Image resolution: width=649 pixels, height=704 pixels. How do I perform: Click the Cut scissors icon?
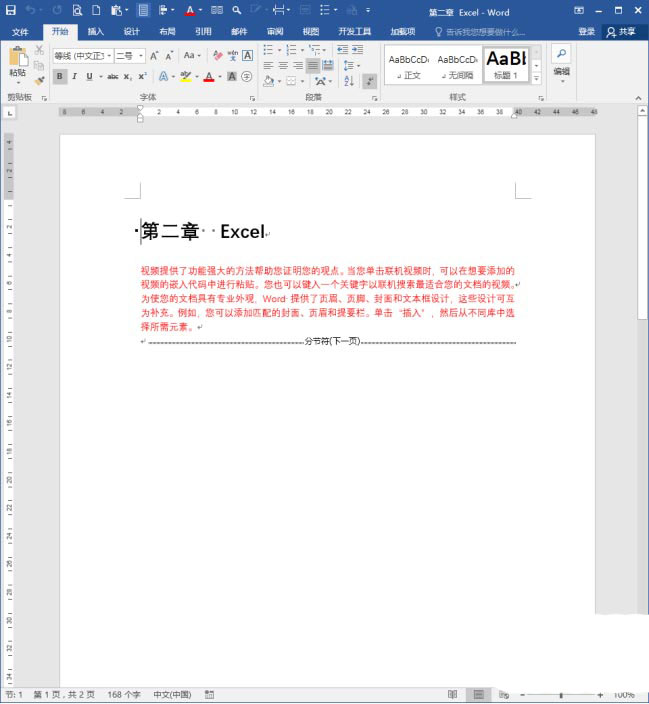[x=39, y=49]
